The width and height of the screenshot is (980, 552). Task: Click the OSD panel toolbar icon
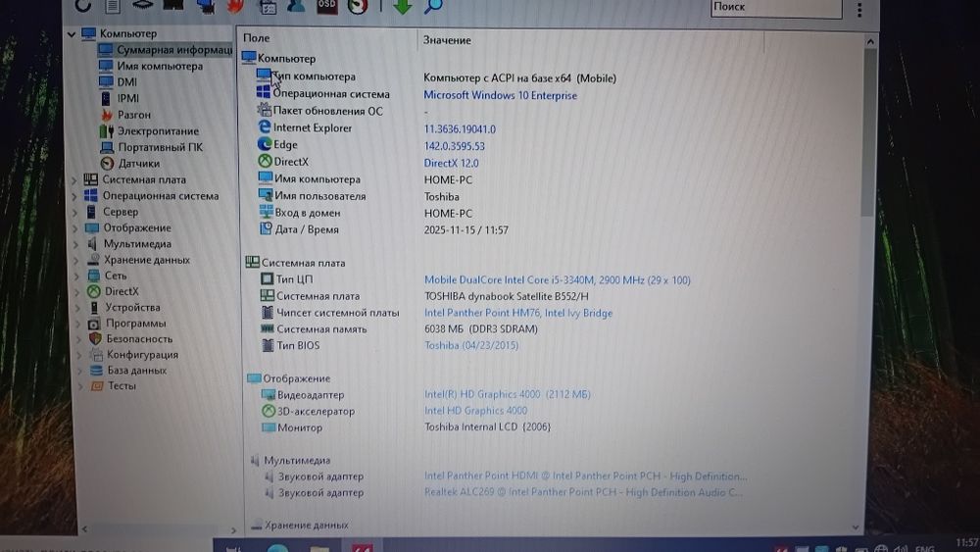(326, 6)
